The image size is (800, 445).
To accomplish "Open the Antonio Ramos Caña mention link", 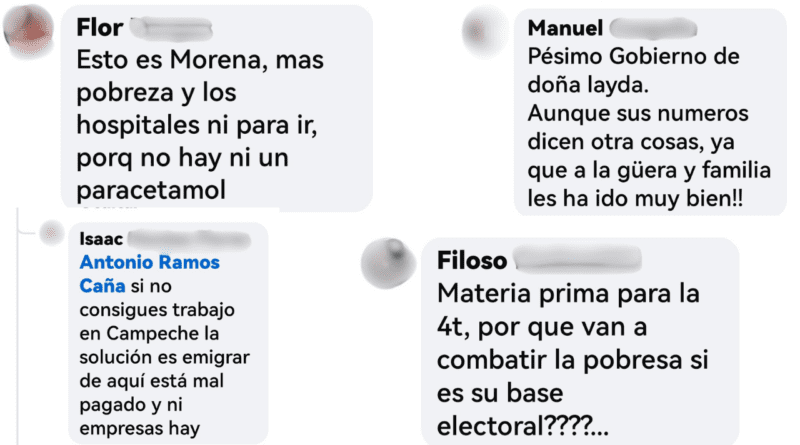I will click(x=149, y=274).
